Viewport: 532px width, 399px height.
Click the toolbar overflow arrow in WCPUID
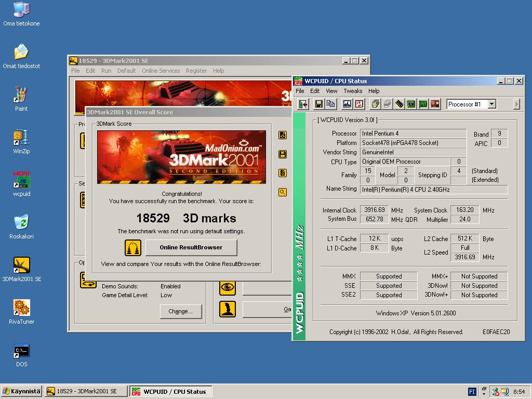[x=516, y=104]
